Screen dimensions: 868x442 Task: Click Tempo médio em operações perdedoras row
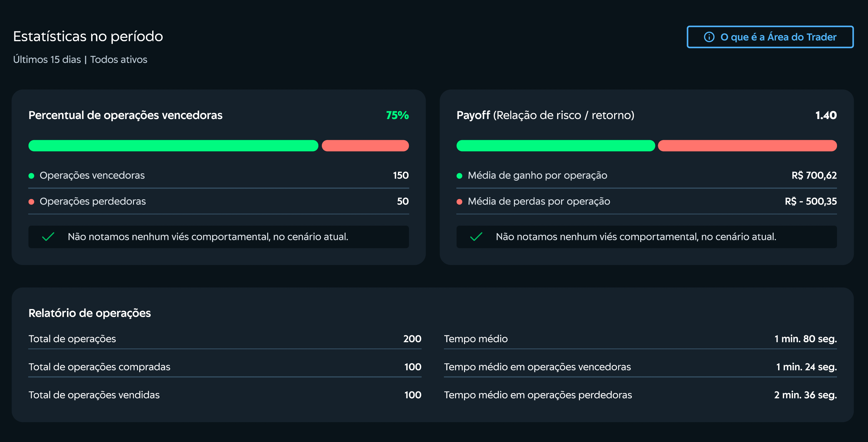coord(640,395)
